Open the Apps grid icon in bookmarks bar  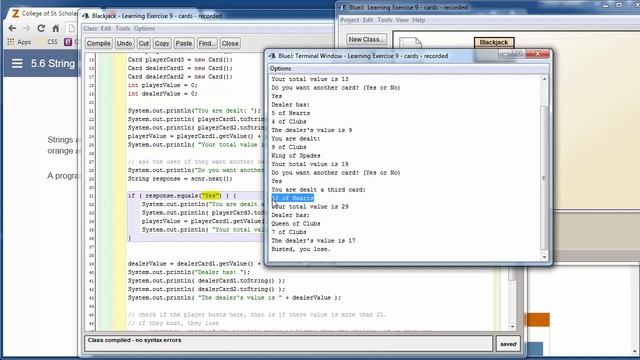(11, 42)
